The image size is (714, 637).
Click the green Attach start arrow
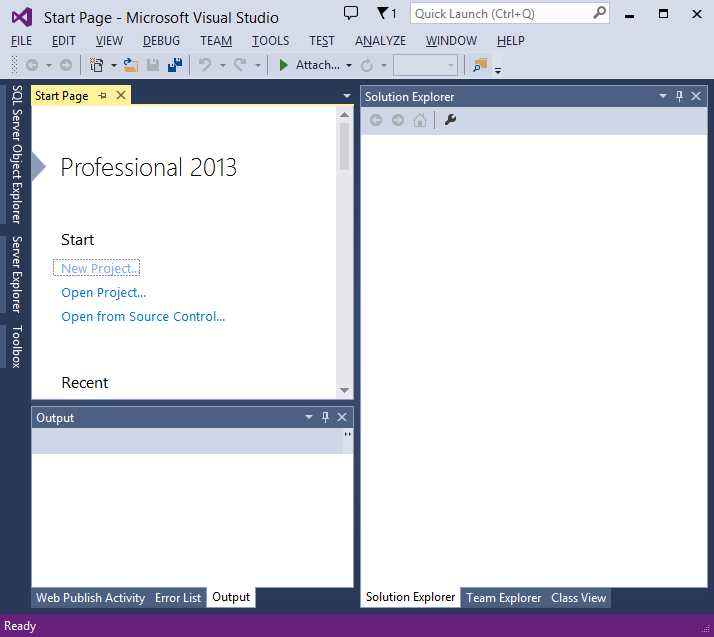[x=284, y=65]
